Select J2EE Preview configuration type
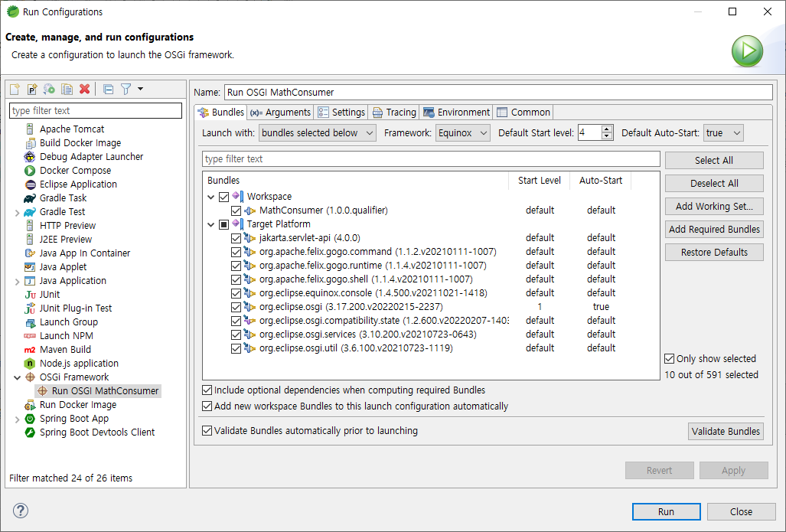The height and width of the screenshot is (532, 786). tap(66, 239)
